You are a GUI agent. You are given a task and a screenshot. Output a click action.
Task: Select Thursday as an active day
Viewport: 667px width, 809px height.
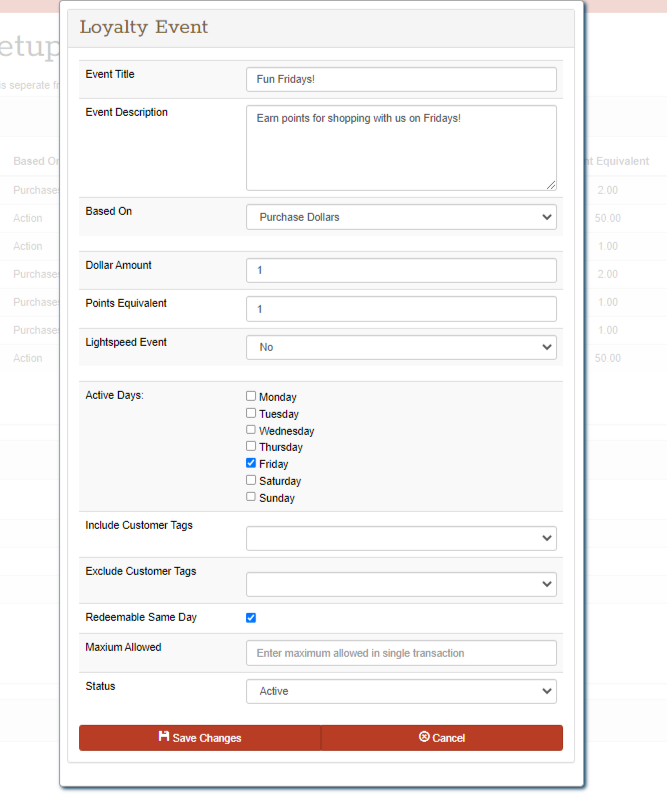coord(251,447)
